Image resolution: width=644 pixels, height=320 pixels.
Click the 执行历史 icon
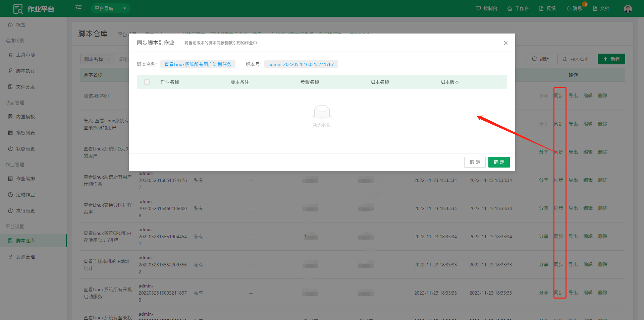coord(10,211)
